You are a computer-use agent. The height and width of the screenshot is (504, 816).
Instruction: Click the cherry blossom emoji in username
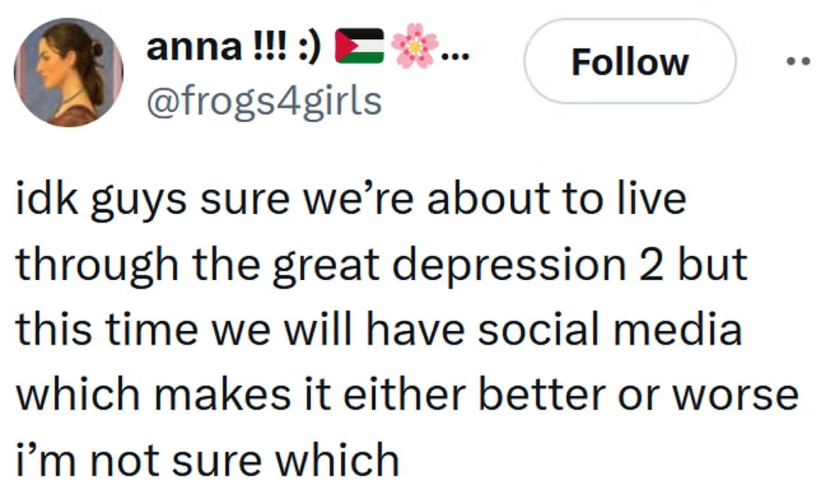414,46
